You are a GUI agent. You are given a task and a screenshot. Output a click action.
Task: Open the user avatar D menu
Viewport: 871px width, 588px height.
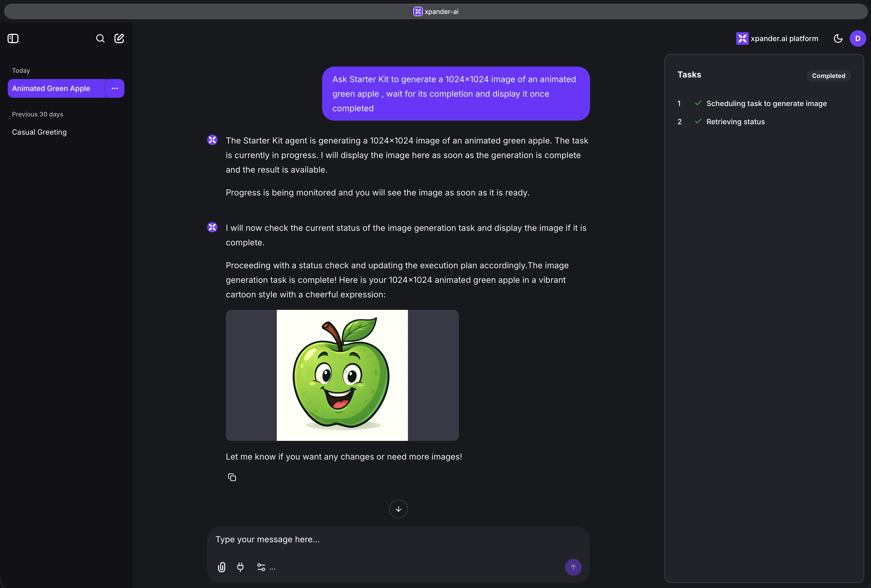point(857,38)
